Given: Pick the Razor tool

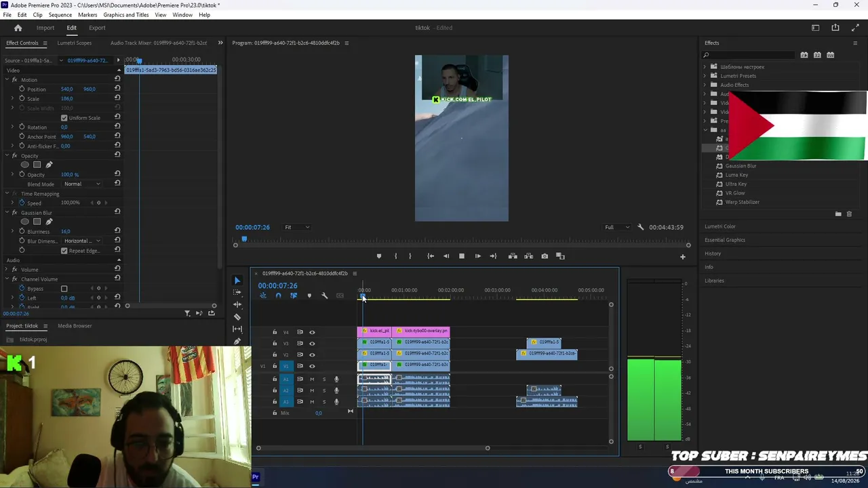Looking at the screenshot, I should 237,317.
